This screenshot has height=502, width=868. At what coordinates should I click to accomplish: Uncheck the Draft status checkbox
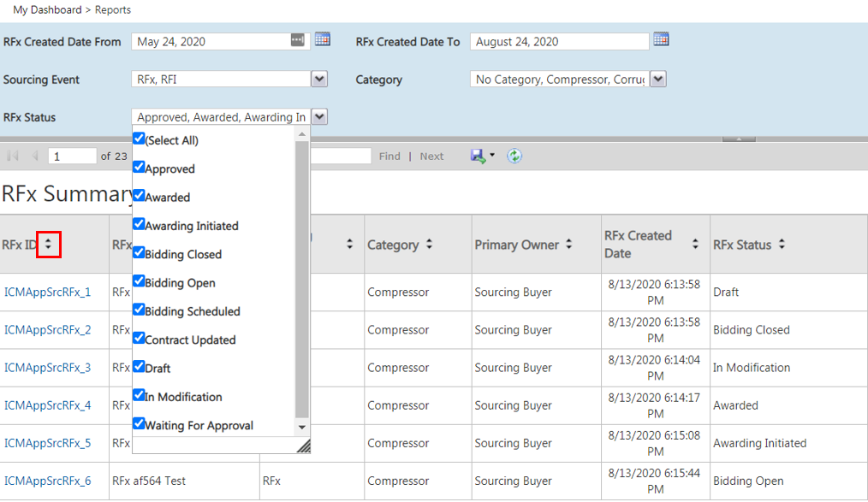(139, 367)
